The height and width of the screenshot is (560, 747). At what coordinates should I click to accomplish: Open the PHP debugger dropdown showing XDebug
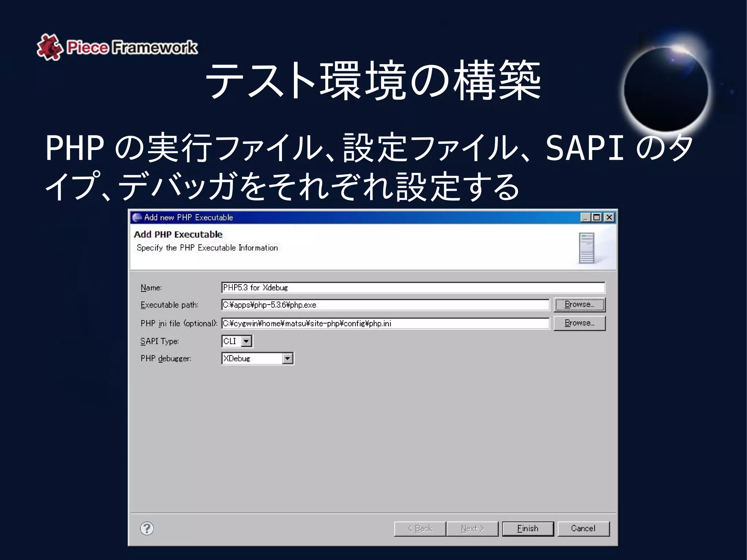coord(287,359)
